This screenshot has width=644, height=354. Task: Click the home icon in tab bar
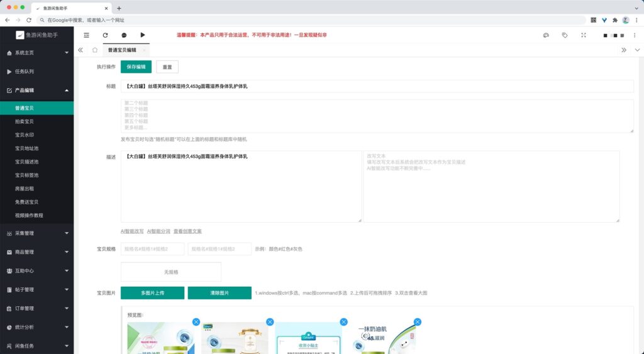point(94,50)
